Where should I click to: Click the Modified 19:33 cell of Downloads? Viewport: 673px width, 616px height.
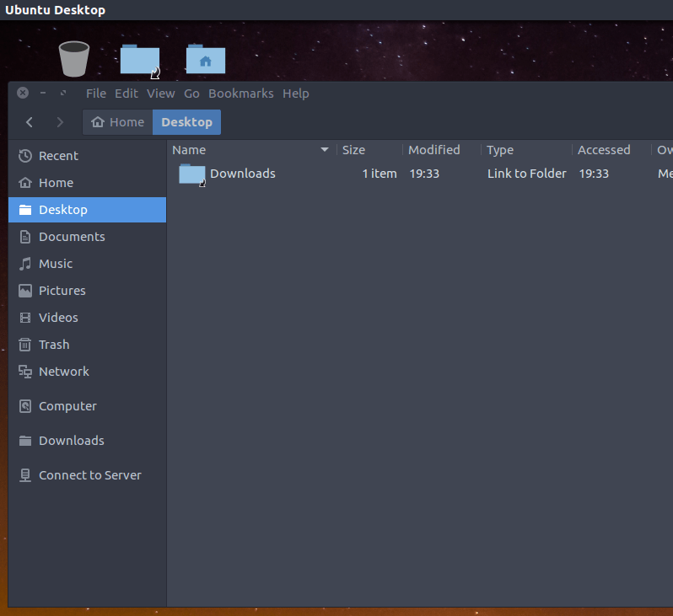[x=424, y=174]
